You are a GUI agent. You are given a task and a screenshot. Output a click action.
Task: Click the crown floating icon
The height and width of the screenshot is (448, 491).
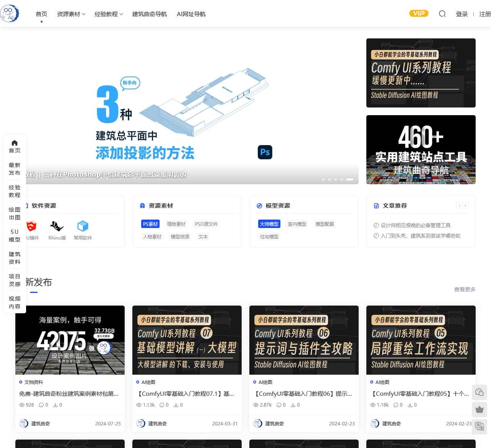[479, 409]
